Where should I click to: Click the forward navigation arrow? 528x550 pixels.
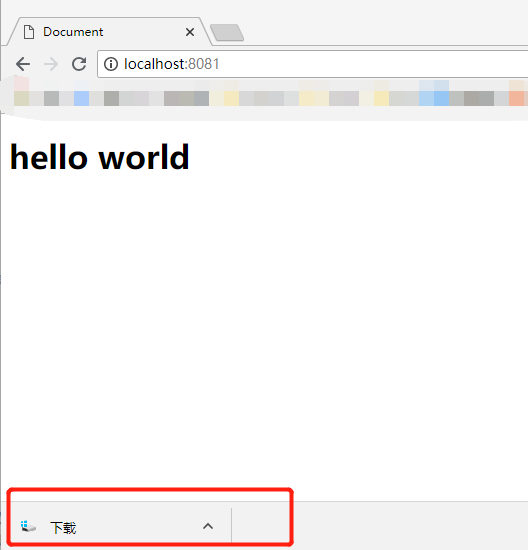[x=51, y=64]
